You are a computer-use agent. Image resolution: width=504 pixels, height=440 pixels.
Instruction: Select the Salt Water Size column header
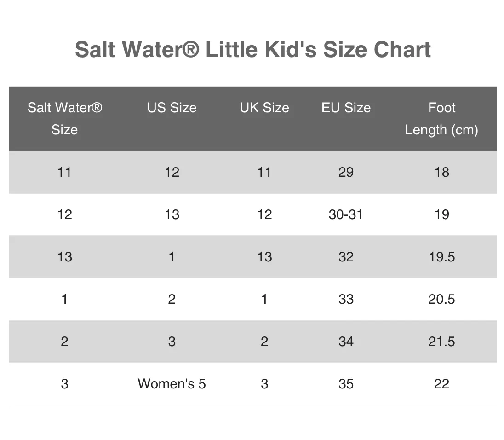point(64,118)
